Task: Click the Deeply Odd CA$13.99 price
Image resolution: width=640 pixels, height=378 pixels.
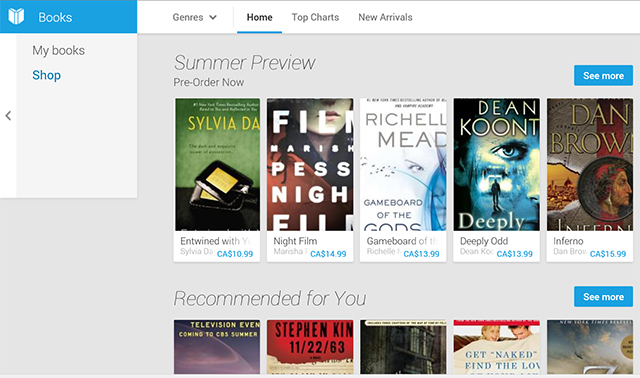Action: pyautogui.click(x=515, y=254)
